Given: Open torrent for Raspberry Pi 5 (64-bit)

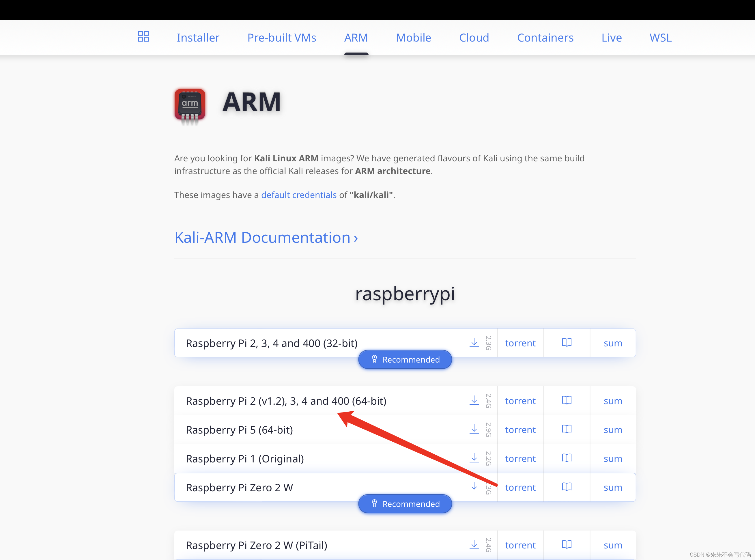Looking at the screenshot, I should click(520, 430).
